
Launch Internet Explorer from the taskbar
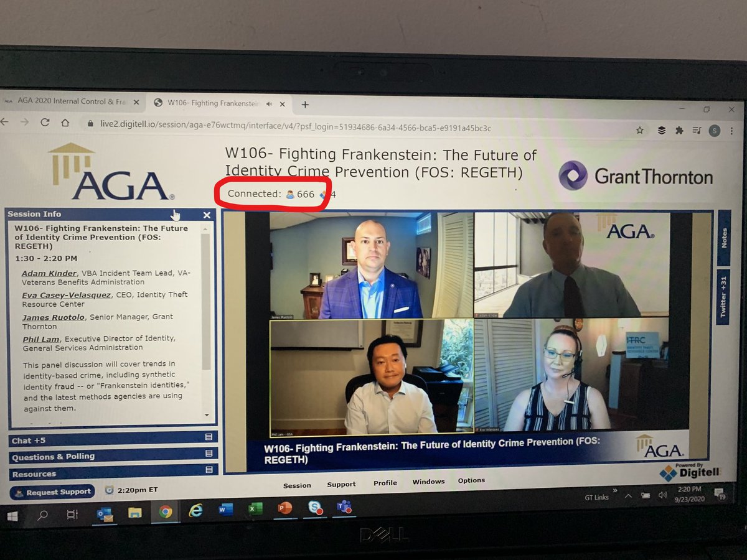tap(195, 511)
